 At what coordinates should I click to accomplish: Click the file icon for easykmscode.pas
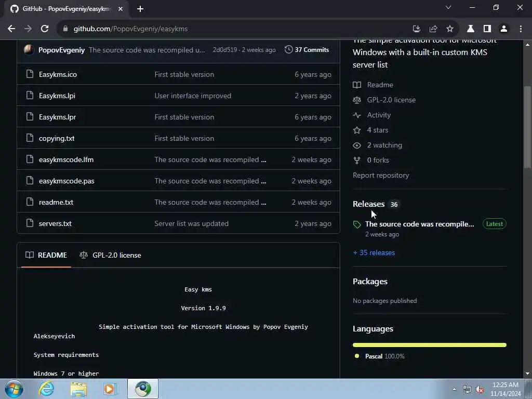point(30,180)
